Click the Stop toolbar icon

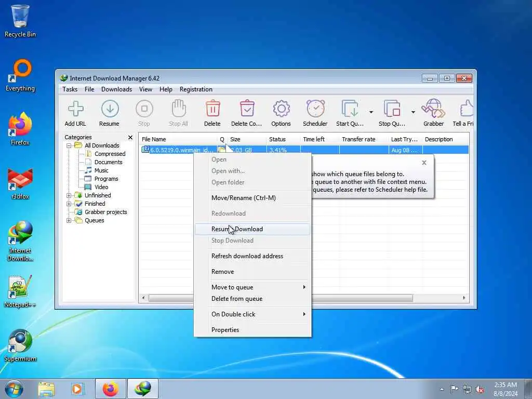point(144,109)
